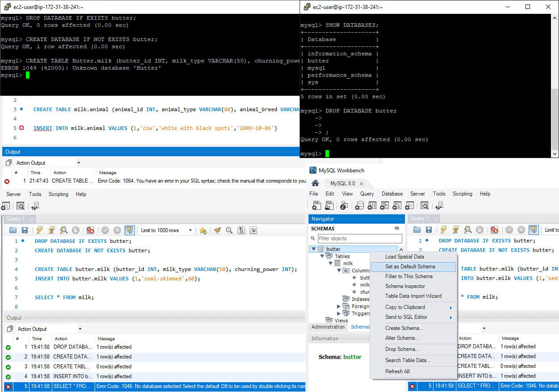Toggle word wrapping in the editor

[x=253, y=230]
